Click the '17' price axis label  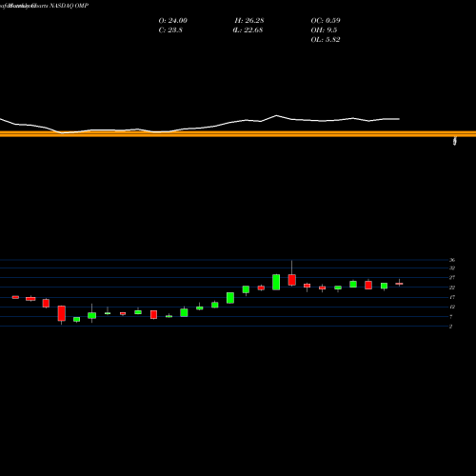[452, 297]
